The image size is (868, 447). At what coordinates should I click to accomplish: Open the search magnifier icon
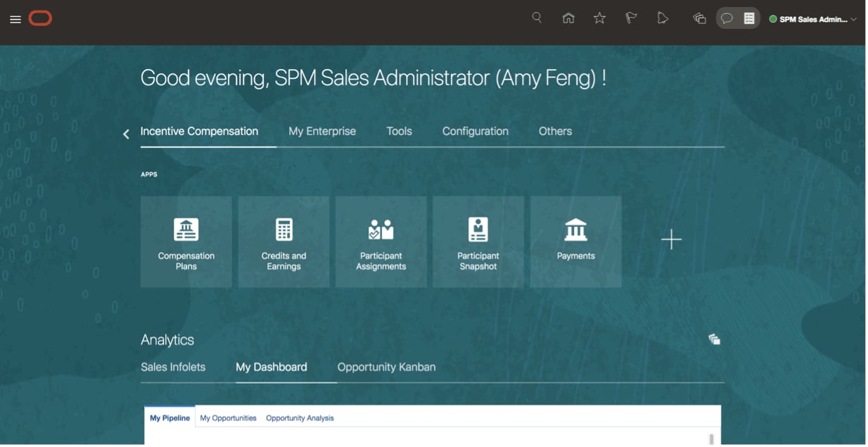tap(537, 18)
